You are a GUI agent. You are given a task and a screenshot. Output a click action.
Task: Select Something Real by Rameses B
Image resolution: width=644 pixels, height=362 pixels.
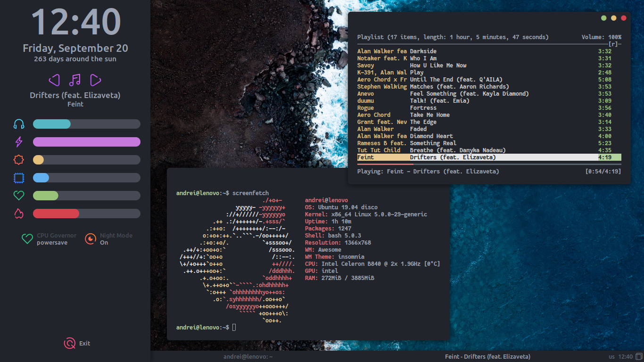(489, 143)
